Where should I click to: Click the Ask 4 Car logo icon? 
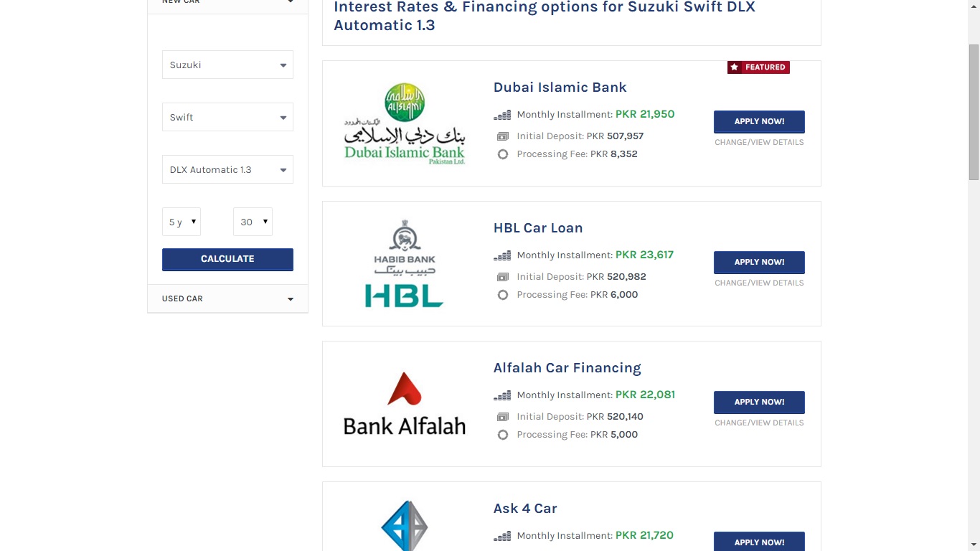coord(405,526)
